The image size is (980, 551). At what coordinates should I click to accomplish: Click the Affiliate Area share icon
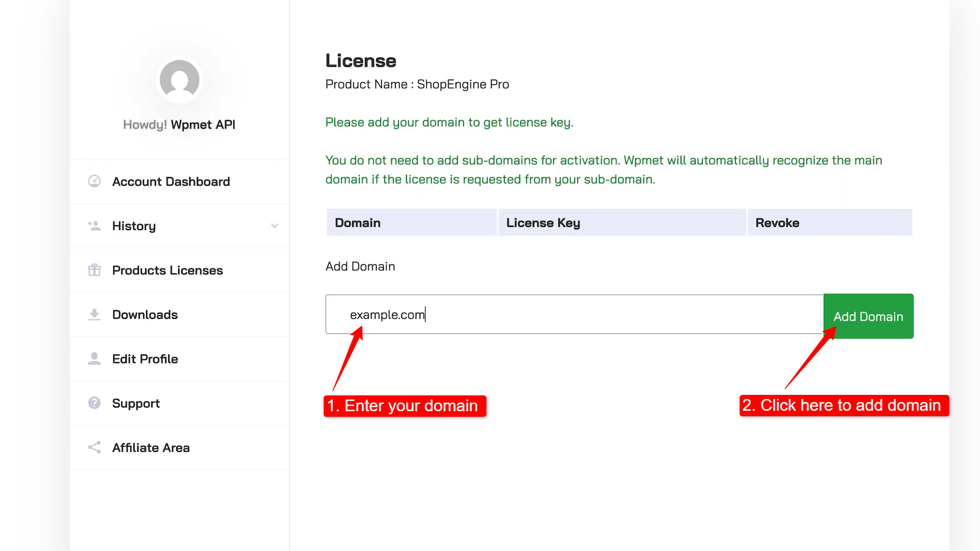click(x=94, y=447)
